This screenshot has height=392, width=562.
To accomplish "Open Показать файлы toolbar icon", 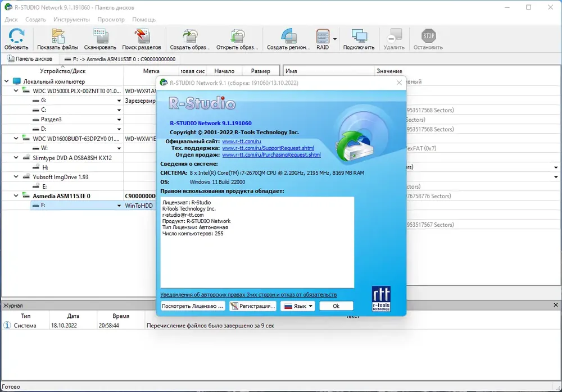I will pyautogui.click(x=57, y=39).
